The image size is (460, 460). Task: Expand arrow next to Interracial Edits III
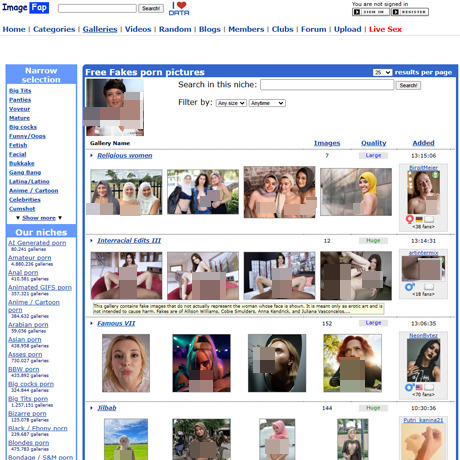coord(91,241)
